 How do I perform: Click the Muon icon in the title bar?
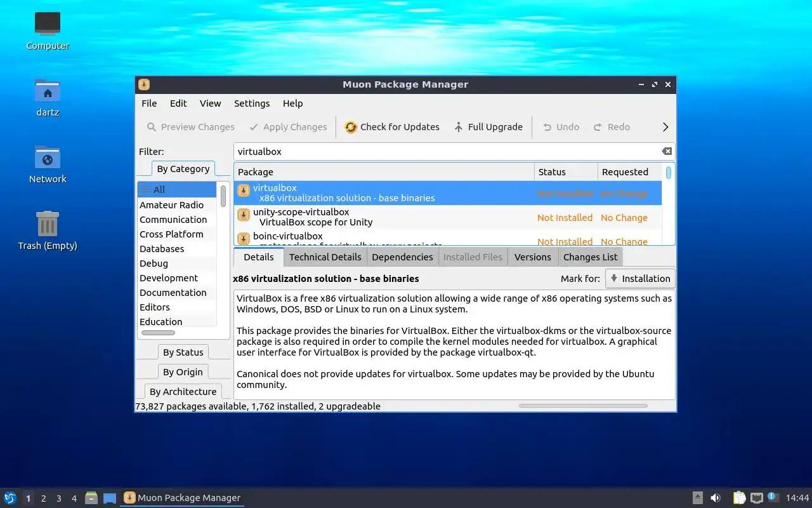click(144, 84)
